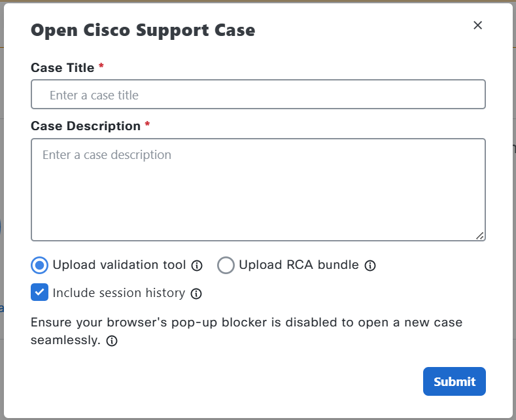
Task: Submit the support case
Action: pos(454,381)
